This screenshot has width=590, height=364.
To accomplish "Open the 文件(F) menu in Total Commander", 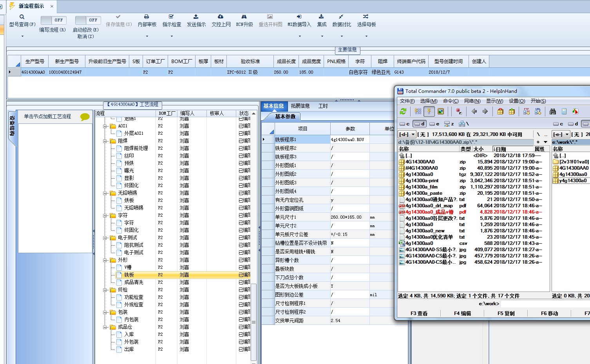I will [407, 101].
